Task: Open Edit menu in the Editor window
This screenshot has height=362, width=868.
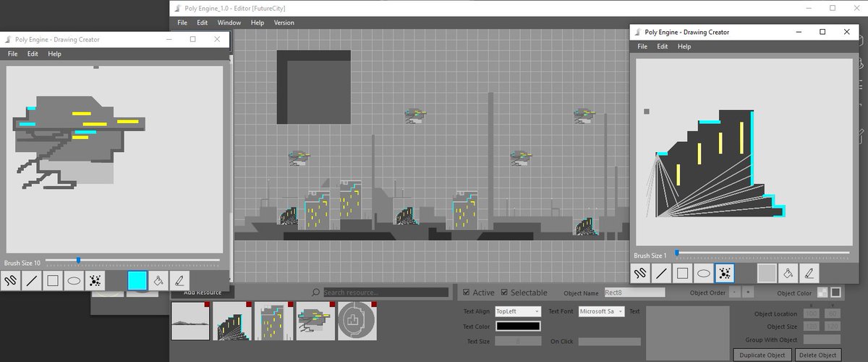Action: pyautogui.click(x=203, y=22)
